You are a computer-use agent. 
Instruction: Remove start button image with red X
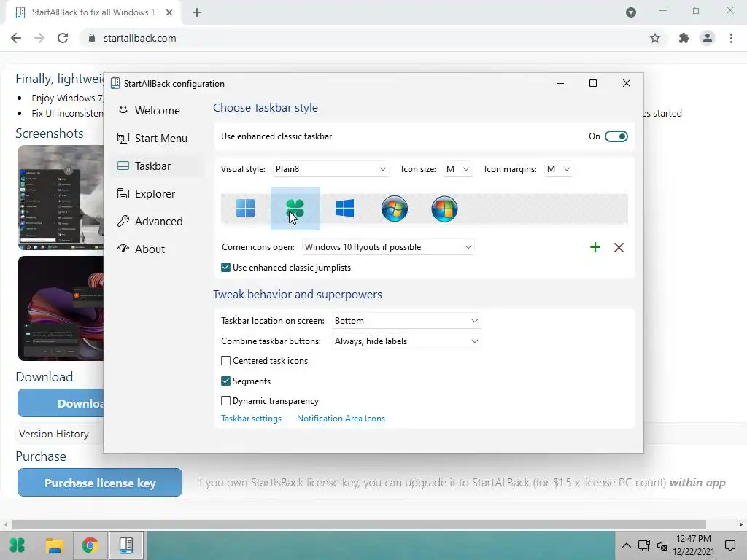pos(619,247)
